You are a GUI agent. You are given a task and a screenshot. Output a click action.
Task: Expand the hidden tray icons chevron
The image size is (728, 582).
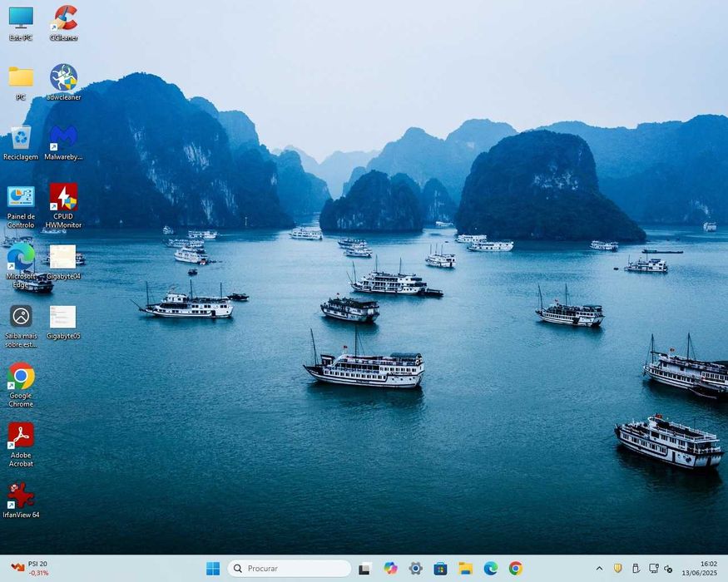(x=599, y=568)
